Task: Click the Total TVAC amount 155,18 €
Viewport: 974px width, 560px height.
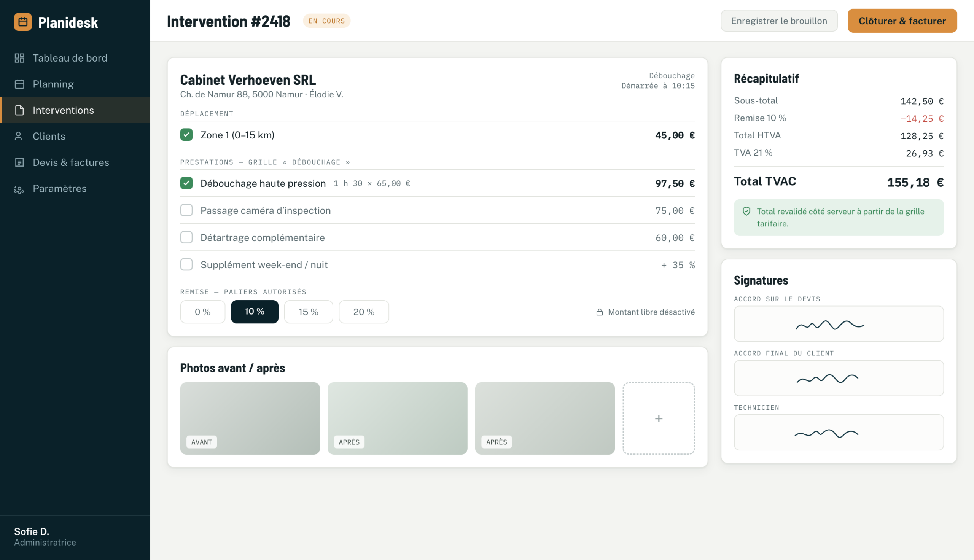Action: (x=915, y=182)
